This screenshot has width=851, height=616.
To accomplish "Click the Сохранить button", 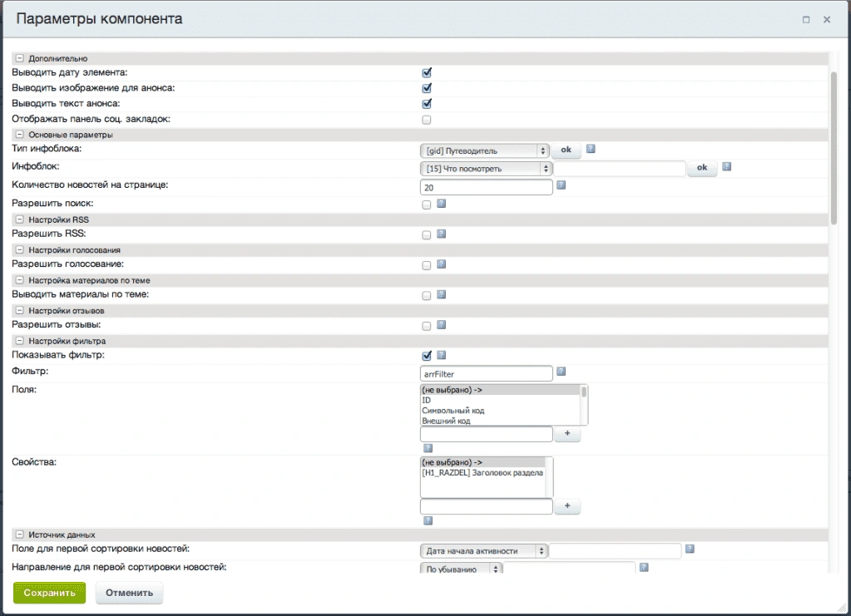I will click(x=49, y=593).
